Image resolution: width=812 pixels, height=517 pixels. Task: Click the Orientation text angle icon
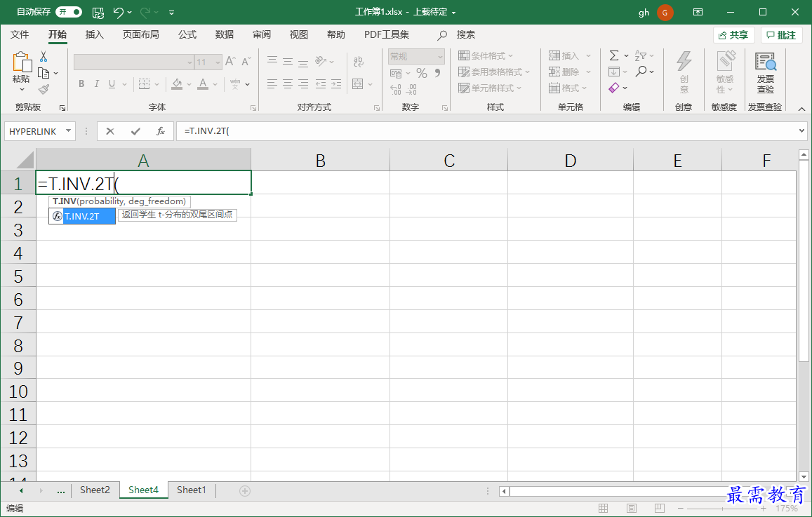click(321, 61)
